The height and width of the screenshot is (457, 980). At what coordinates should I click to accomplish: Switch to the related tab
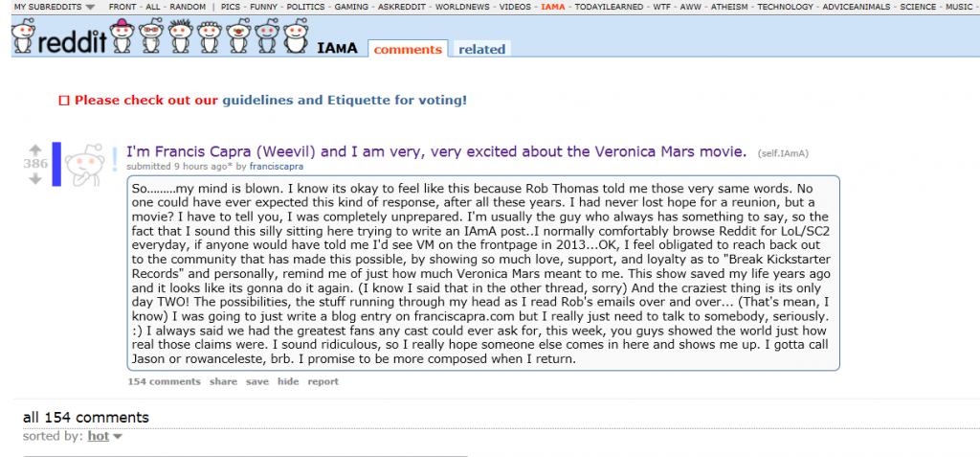482,50
